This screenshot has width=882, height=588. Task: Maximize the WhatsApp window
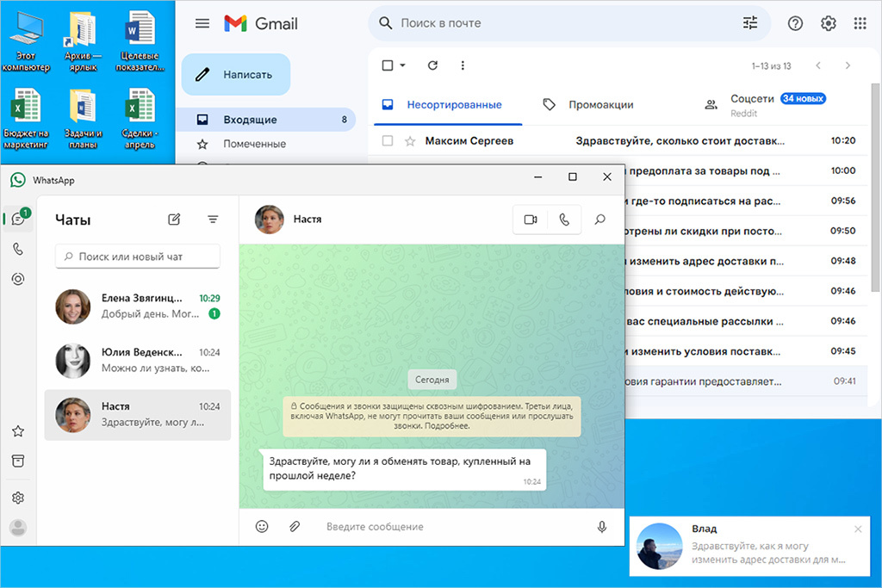pos(573,177)
